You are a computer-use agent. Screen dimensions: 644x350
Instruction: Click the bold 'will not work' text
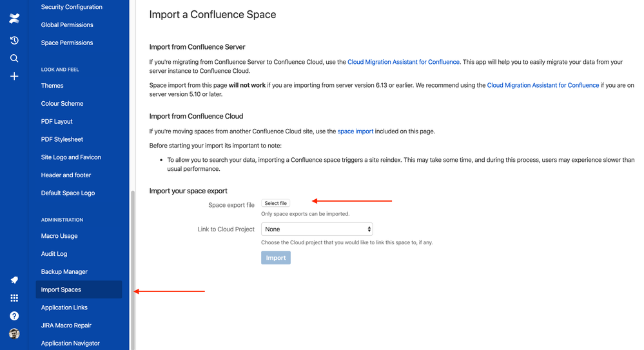coord(247,86)
